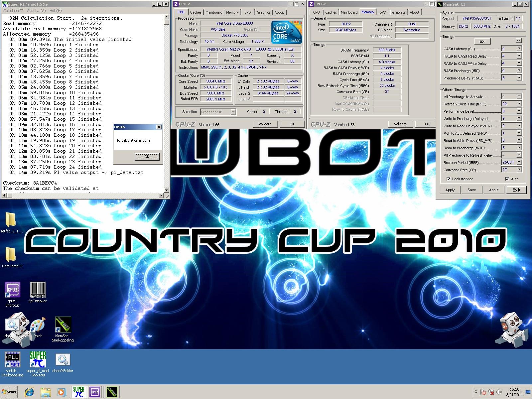Image resolution: width=532 pixels, height=399 pixels.
Task: Click the spd button in MemSet
Action: 482,41
